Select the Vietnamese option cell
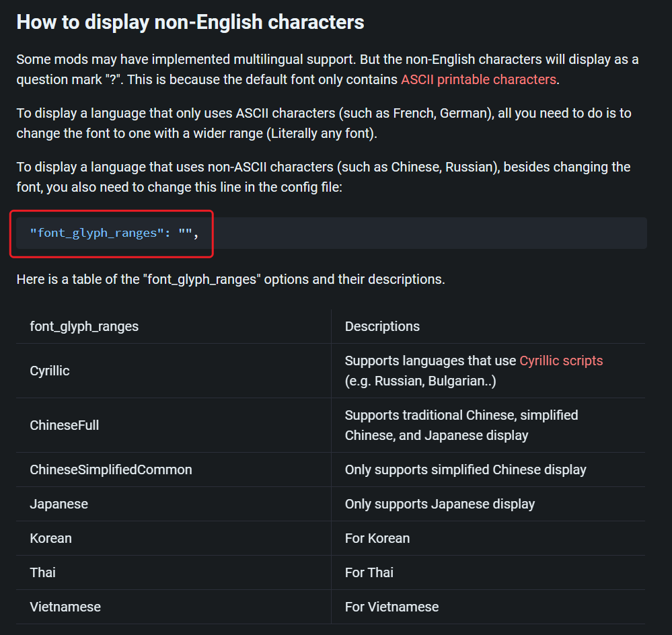The width and height of the screenshot is (672, 635). pyautogui.click(x=65, y=607)
